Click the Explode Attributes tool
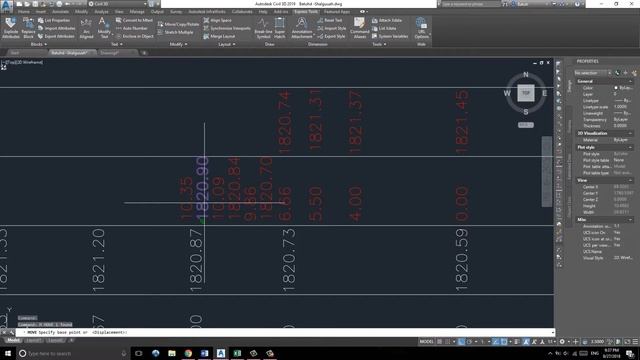Screen dimensions: 640x360 click(11, 28)
